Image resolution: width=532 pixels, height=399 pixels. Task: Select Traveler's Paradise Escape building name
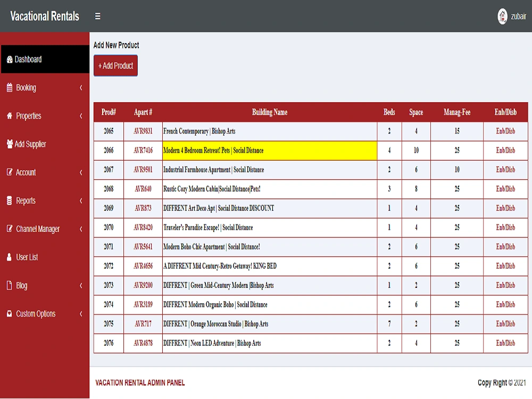pos(208,227)
